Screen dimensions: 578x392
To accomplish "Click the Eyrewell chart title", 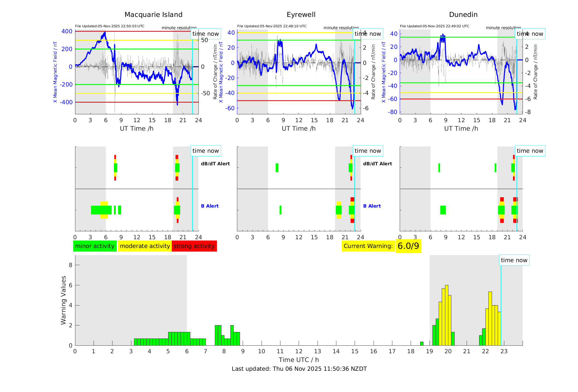I will tap(301, 15).
